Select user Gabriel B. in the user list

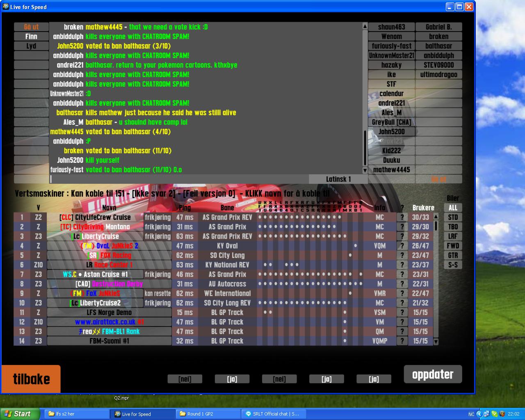click(439, 27)
